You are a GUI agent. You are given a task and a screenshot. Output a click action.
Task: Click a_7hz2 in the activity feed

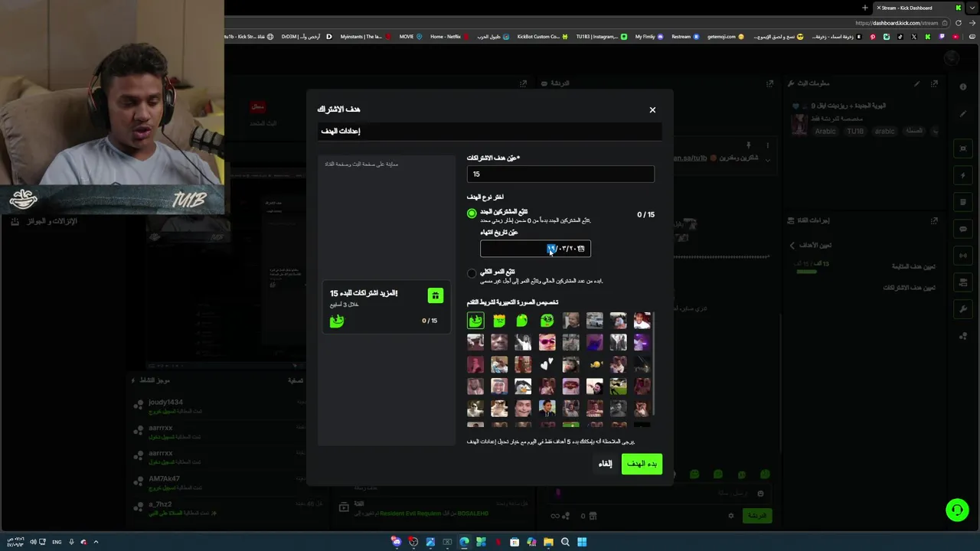pyautogui.click(x=160, y=504)
